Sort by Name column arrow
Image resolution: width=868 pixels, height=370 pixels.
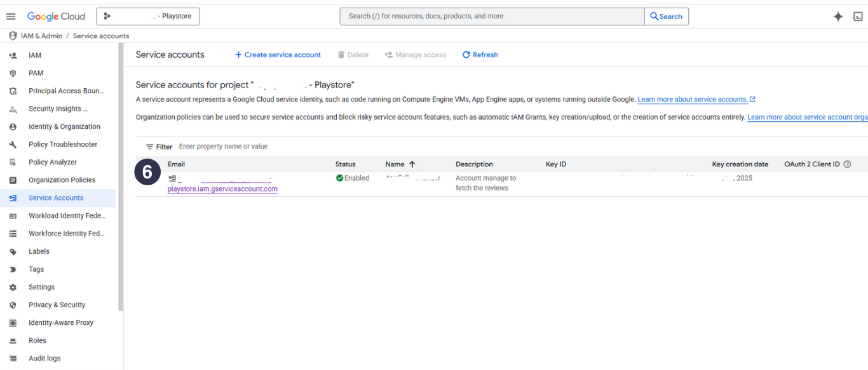(412, 164)
